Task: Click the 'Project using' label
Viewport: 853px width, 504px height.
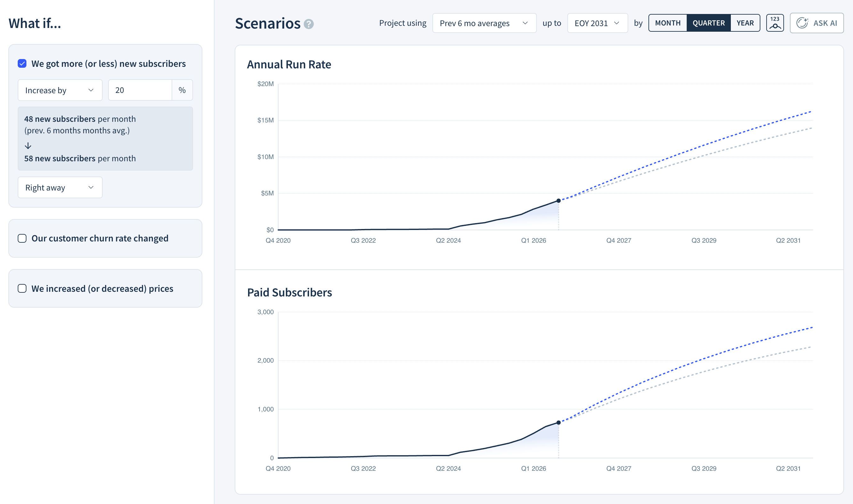Action: pyautogui.click(x=403, y=23)
